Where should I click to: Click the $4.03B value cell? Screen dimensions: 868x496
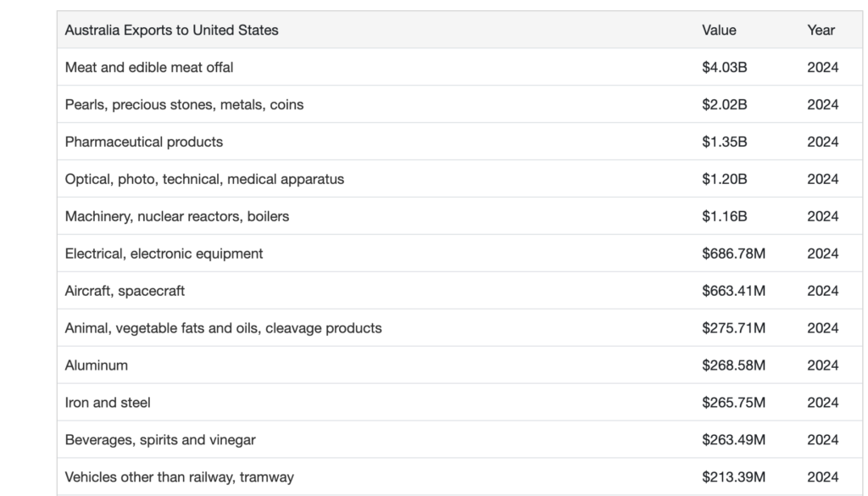pos(725,67)
